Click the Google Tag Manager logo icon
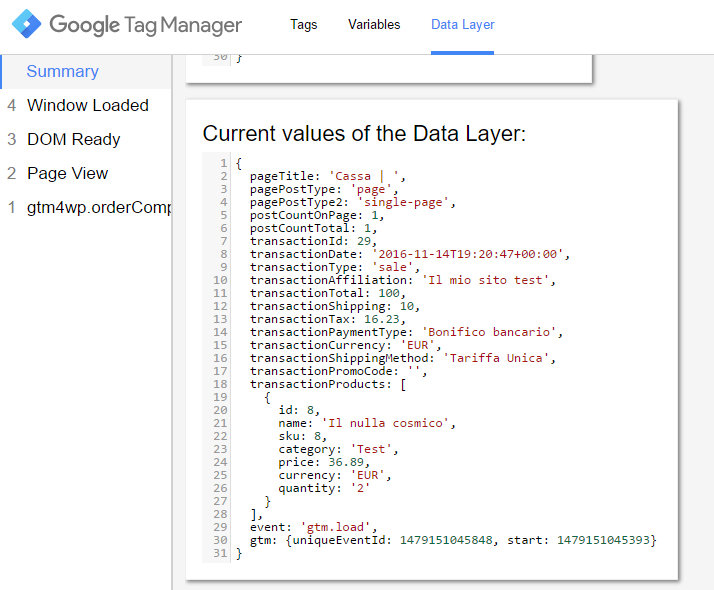Image resolution: width=714 pixels, height=590 pixels. pyautogui.click(x=26, y=24)
